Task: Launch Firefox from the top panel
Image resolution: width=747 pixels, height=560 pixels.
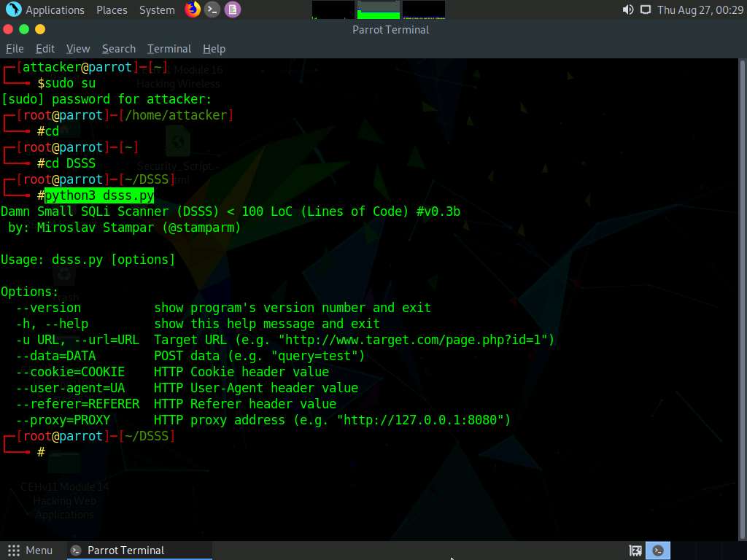Action: click(191, 9)
